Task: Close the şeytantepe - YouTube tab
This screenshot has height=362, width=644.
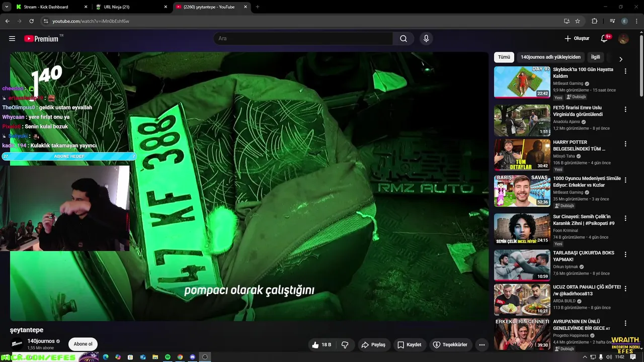Action: (x=246, y=7)
